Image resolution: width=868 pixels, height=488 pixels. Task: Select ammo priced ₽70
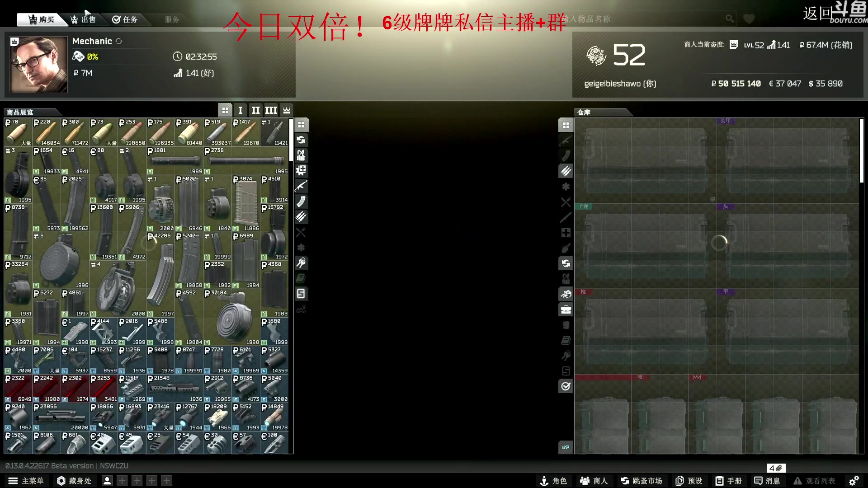[18, 132]
